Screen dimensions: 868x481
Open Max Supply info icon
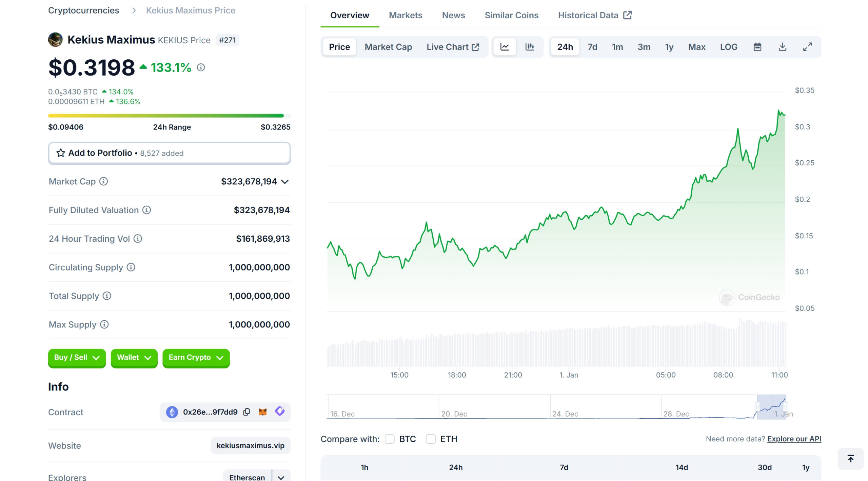click(104, 324)
